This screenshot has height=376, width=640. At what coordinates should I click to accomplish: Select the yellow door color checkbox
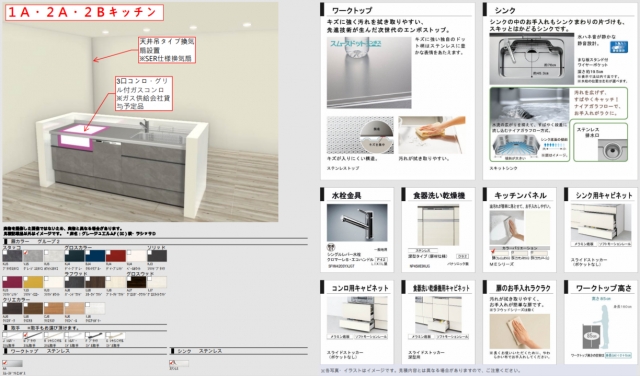(x=25, y=279)
